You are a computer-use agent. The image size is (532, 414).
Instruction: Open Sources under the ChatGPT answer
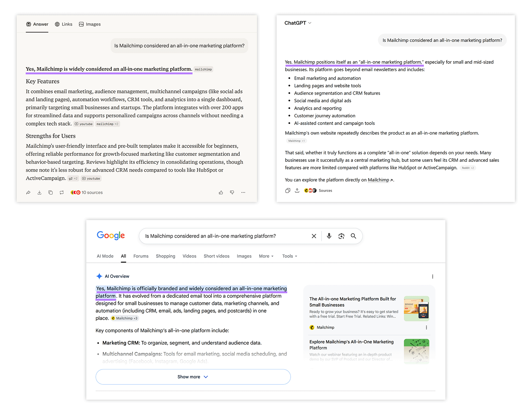318,190
